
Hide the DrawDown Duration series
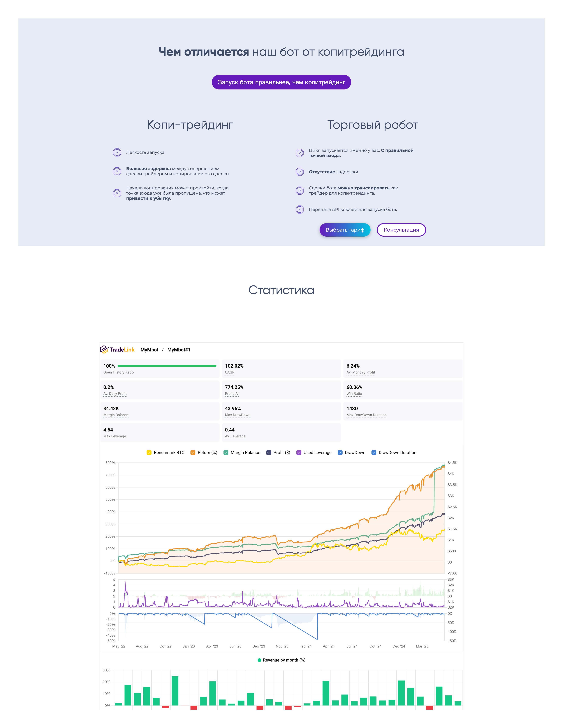click(x=374, y=452)
